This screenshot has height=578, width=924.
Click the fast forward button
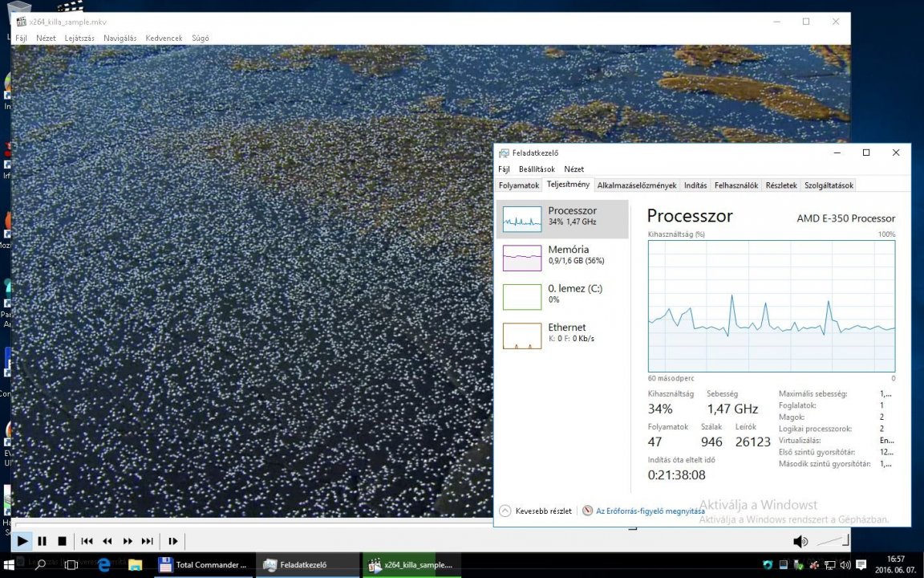pos(128,540)
